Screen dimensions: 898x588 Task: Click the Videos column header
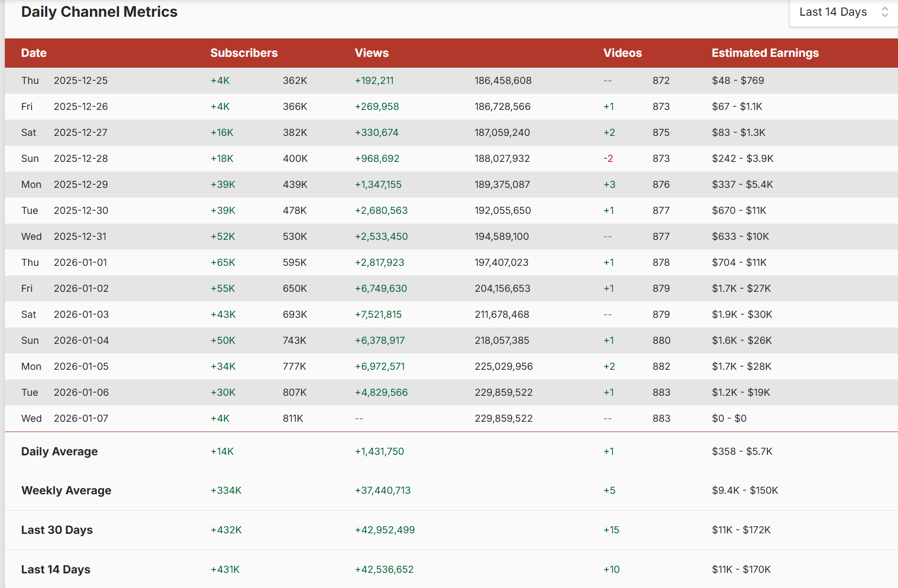click(x=622, y=53)
